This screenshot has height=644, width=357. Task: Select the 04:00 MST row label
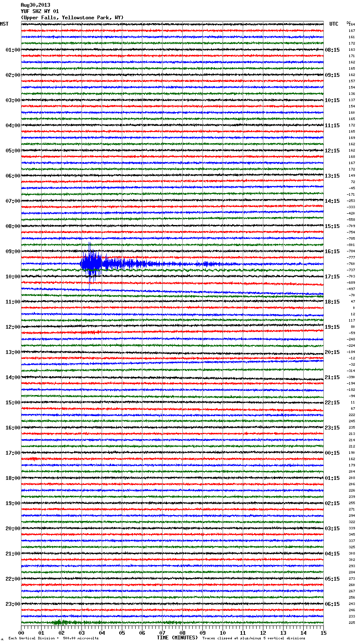click(x=13, y=126)
